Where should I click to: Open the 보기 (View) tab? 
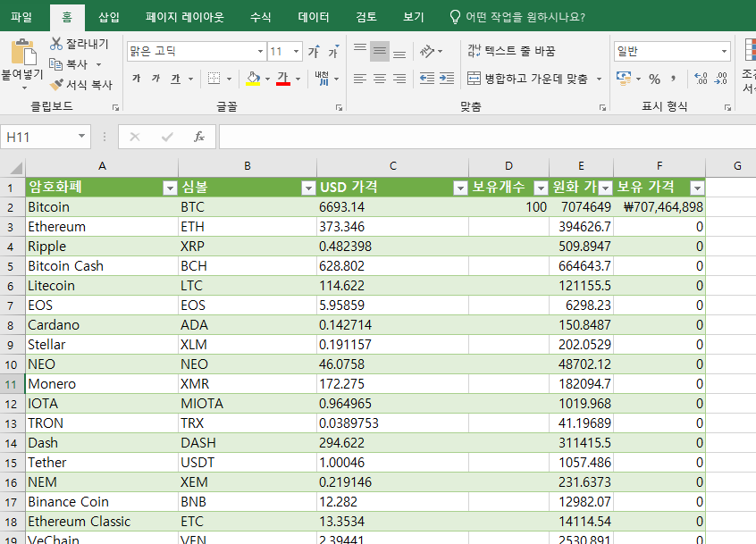point(413,17)
